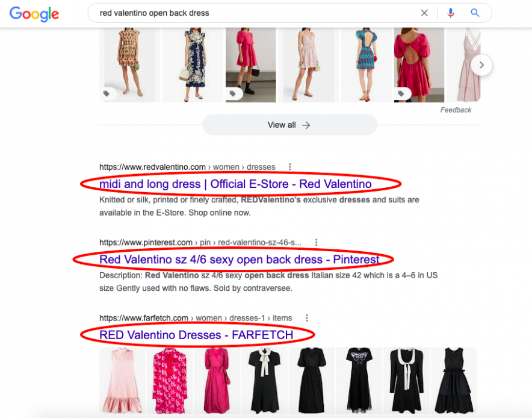Advance image carousel with right arrow

[481, 65]
